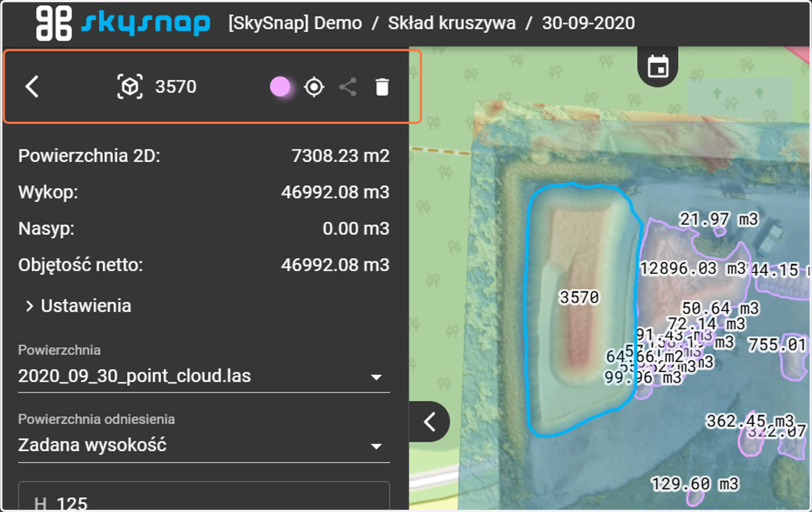812x512 pixels.
Task: Open the Skład kruszywa breadcrumb
Action: (452, 23)
